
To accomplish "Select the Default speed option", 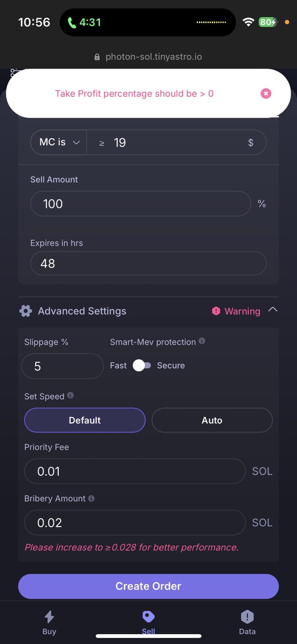I will click(85, 420).
